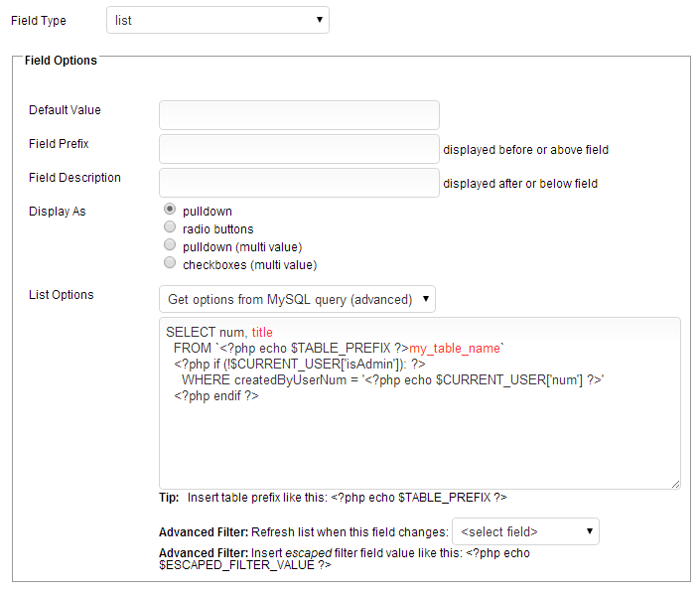The image size is (700, 592).
Task: Click the 'Field Options' section heading
Action: (61, 61)
